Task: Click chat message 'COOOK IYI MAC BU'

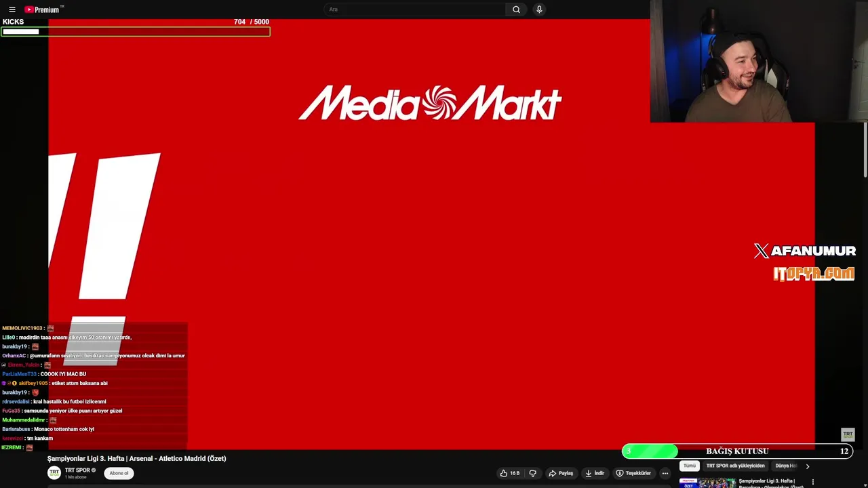Action: (63, 374)
